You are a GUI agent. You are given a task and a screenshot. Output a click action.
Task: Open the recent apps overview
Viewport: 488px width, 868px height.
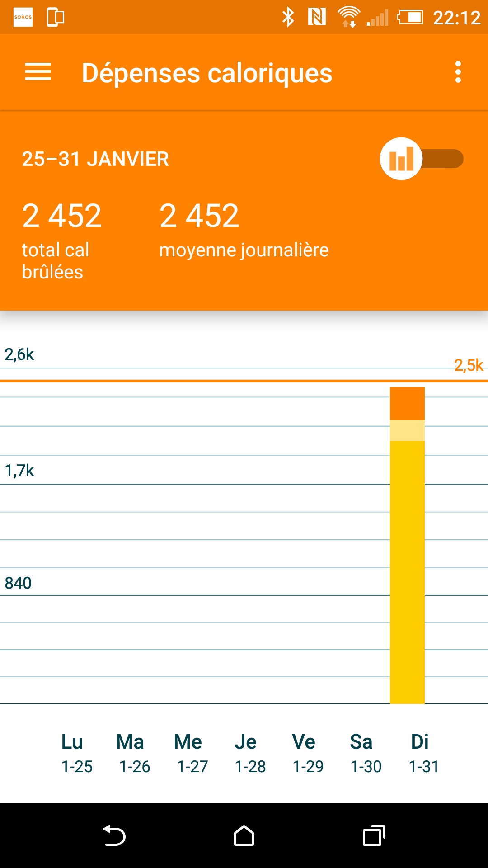tap(374, 835)
